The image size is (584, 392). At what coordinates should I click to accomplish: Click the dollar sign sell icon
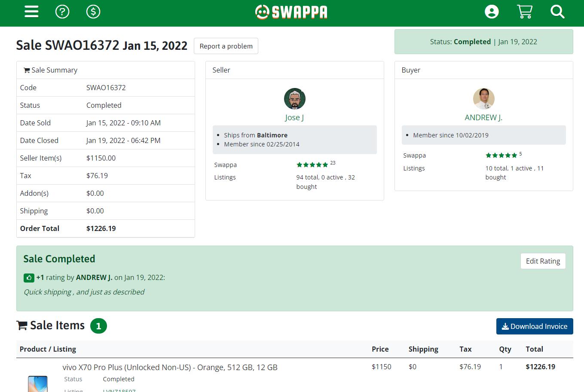[x=93, y=12]
